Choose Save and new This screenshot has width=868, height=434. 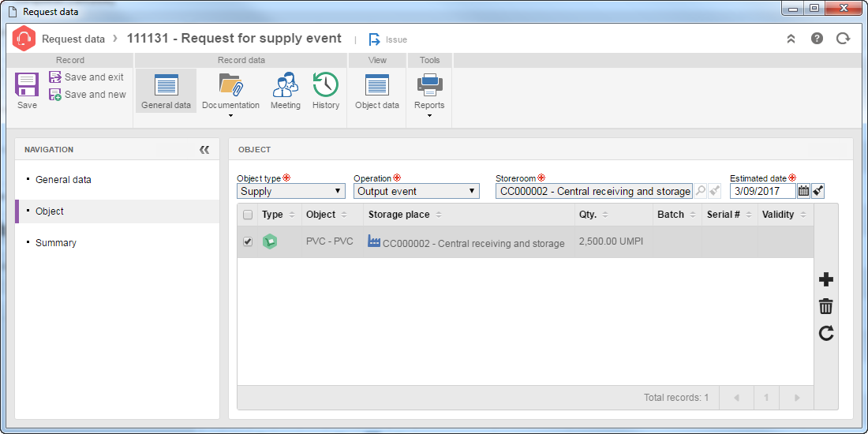[88, 95]
